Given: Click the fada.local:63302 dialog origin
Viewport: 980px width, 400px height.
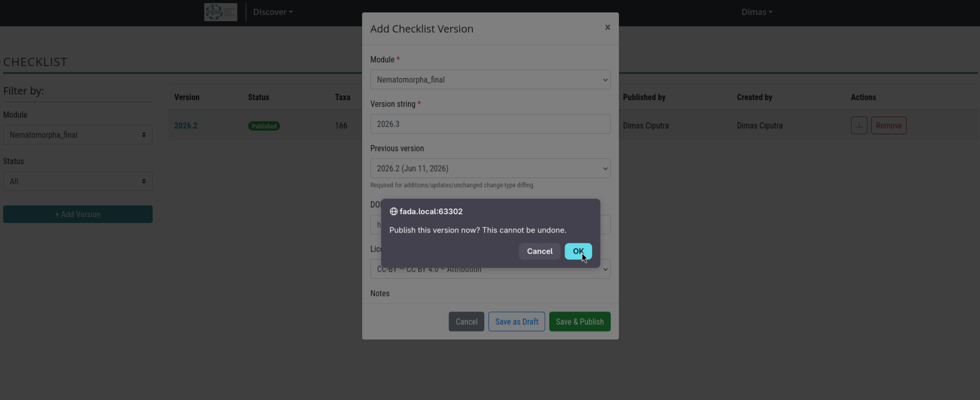Looking at the screenshot, I should tap(431, 212).
